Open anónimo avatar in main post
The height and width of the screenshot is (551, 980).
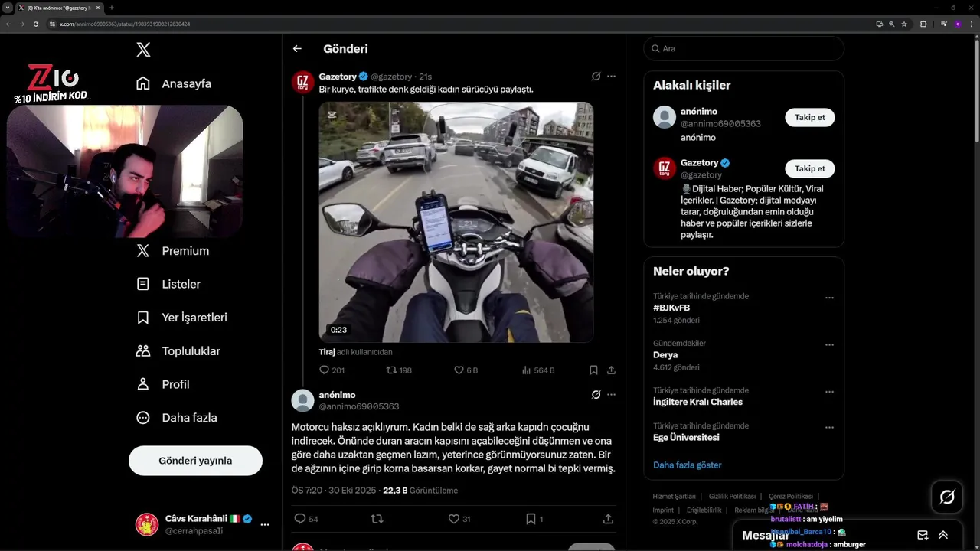(303, 400)
